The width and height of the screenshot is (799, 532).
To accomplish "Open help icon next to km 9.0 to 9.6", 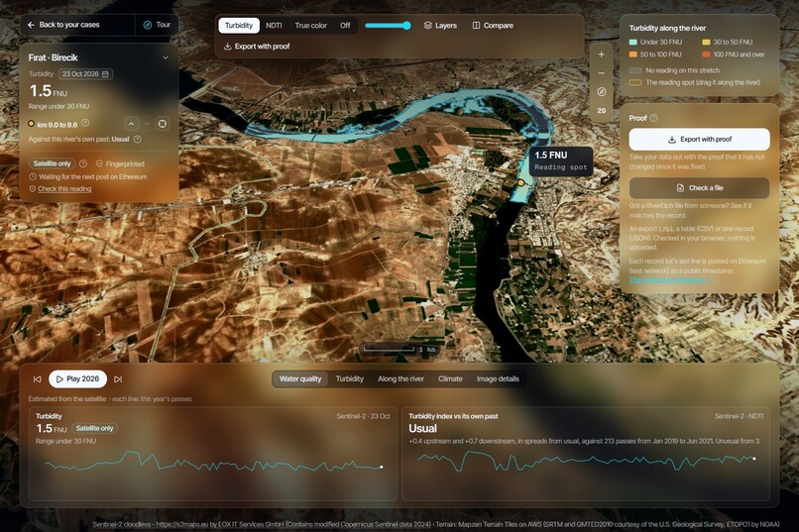I will pyautogui.click(x=85, y=123).
